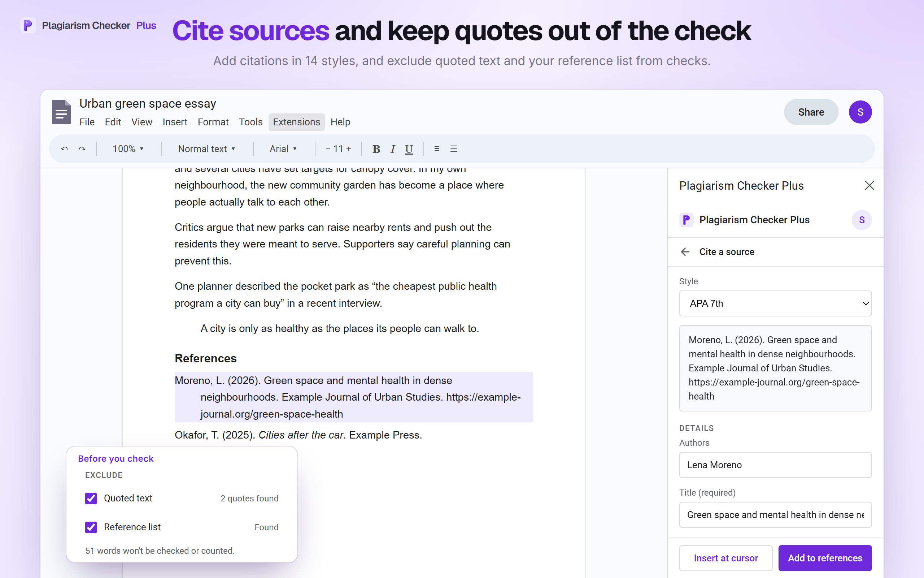The image size is (924, 578).
Task: Click the Plagiarism Checker Plus P logo in the sidebar
Action: coord(686,220)
